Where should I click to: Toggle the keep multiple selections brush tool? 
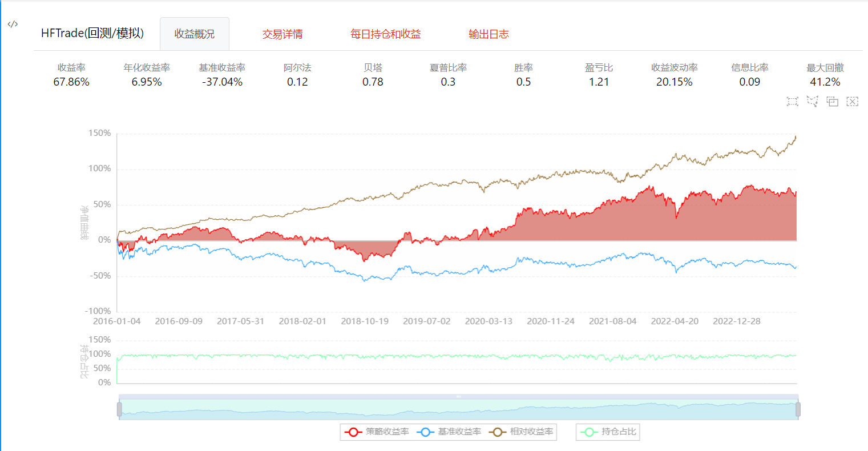(x=833, y=102)
